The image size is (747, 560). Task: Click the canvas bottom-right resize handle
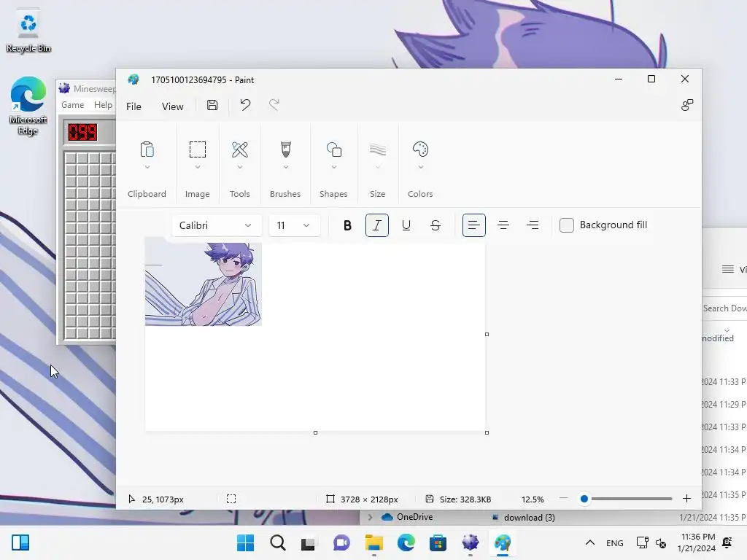487,432
